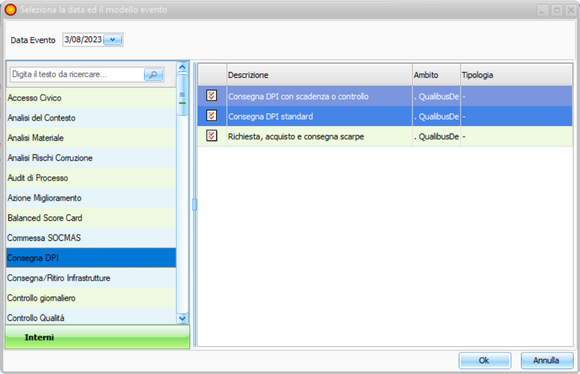Cancel with the Annulla button
This screenshot has height=374, width=580.
[547, 360]
